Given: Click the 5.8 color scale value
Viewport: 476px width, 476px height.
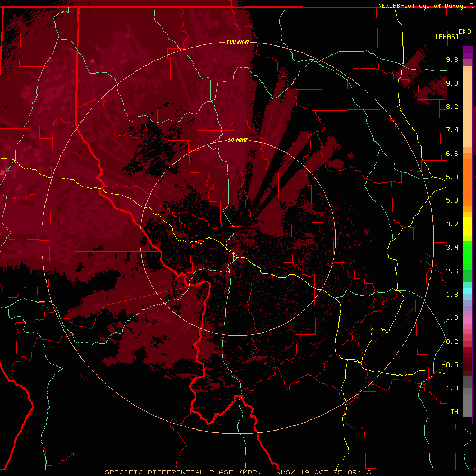Looking at the screenshot, I should pos(452,177).
